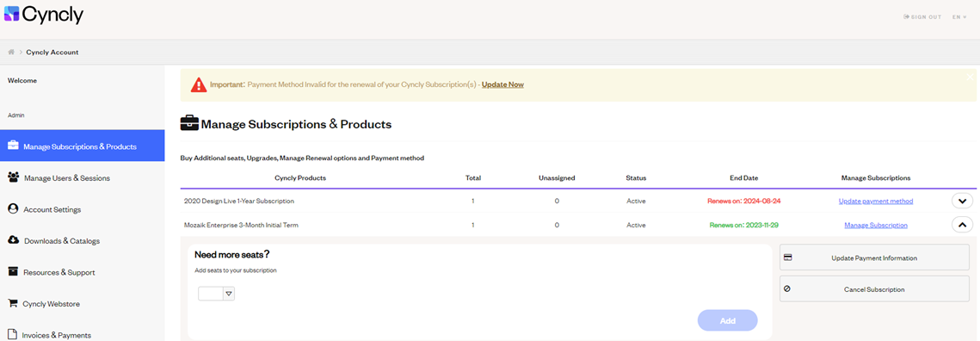The height and width of the screenshot is (341, 980).
Task: Dismiss the payment warning banner
Action: pos(970,77)
